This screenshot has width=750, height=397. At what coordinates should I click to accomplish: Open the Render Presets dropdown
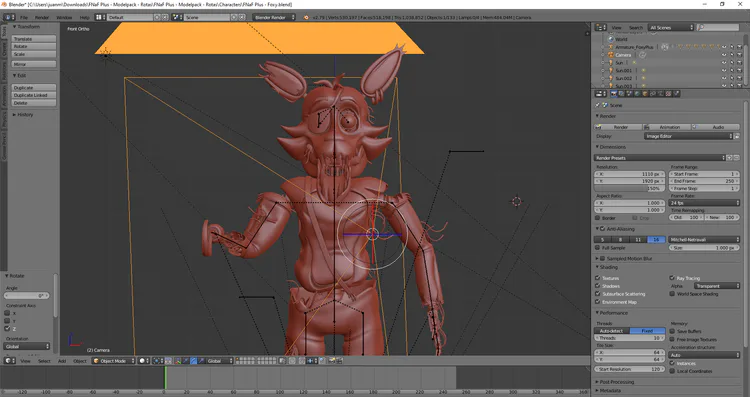[x=660, y=157]
